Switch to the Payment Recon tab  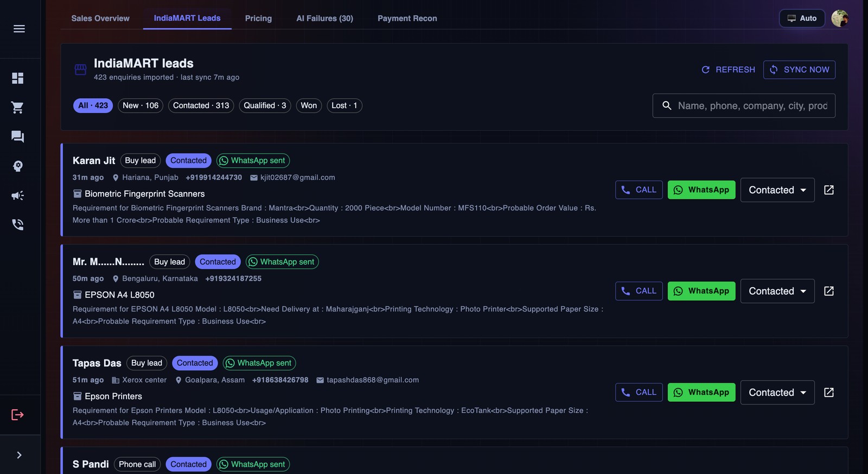(x=407, y=18)
